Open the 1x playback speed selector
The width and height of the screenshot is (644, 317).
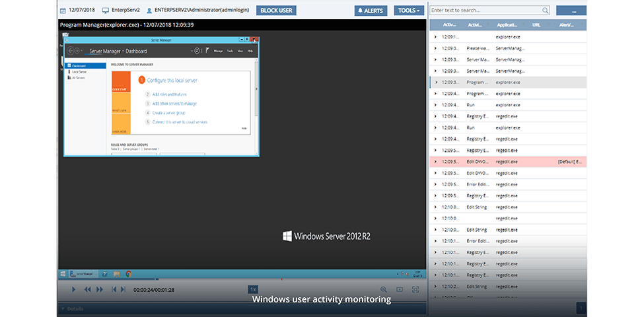pos(253,289)
